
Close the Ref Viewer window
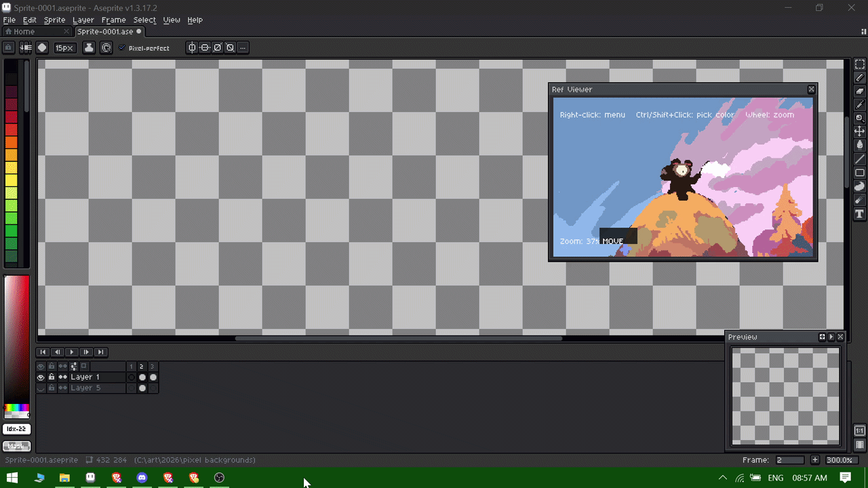tap(811, 89)
